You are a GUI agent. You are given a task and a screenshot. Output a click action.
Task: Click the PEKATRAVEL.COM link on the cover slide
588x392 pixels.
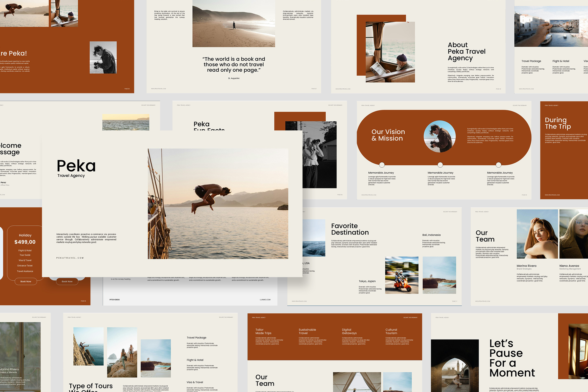pos(70,258)
